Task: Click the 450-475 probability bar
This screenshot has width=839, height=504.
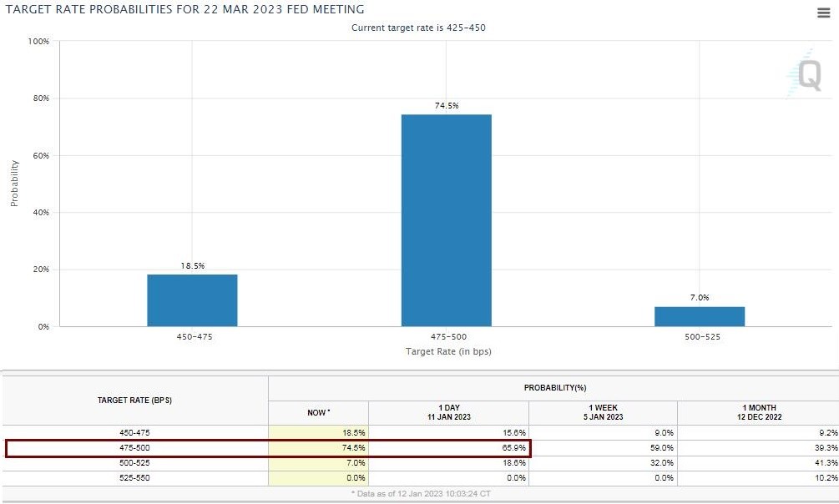Action: tap(192, 300)
